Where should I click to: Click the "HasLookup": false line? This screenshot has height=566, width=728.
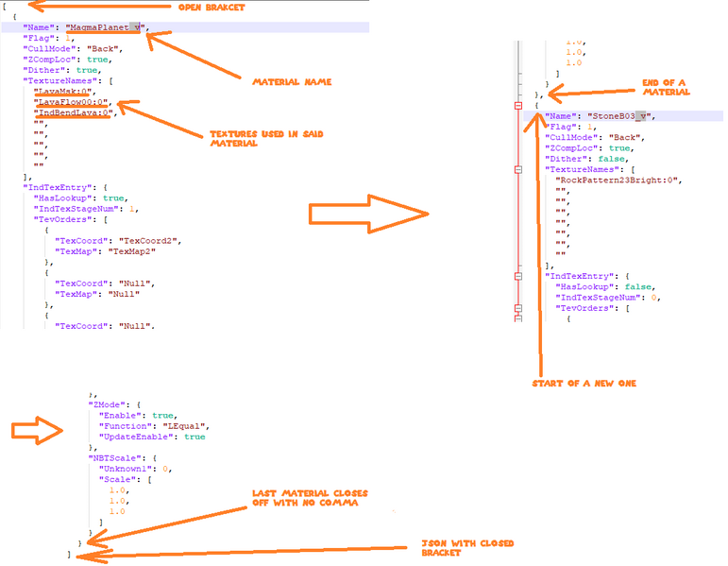605,286
